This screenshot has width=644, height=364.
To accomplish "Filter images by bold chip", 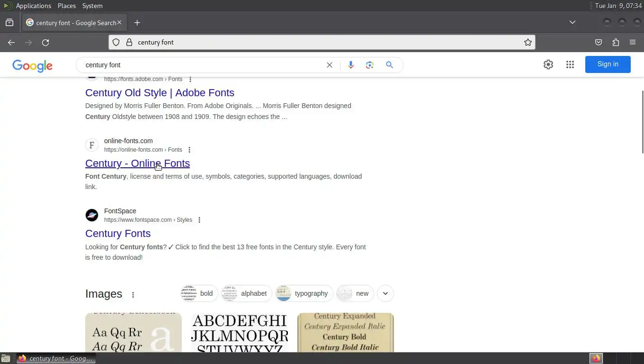I will pyautogui.click(x=199, y=293).
